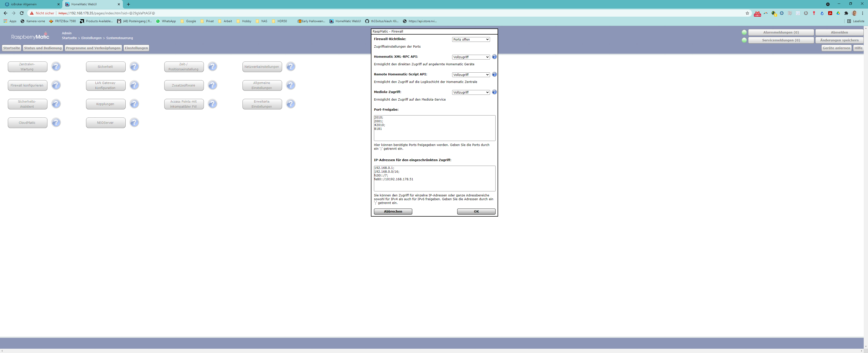Open Status und Bedienung menu

coord(43,48)
